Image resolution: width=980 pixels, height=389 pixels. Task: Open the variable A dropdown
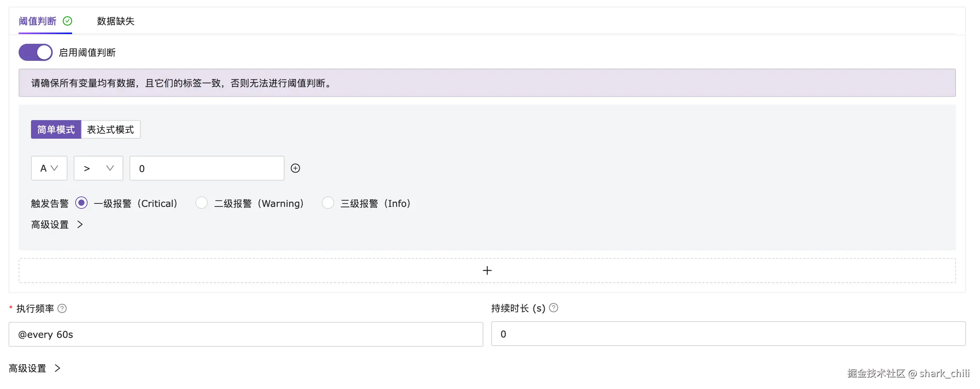(x=49, y=168)
